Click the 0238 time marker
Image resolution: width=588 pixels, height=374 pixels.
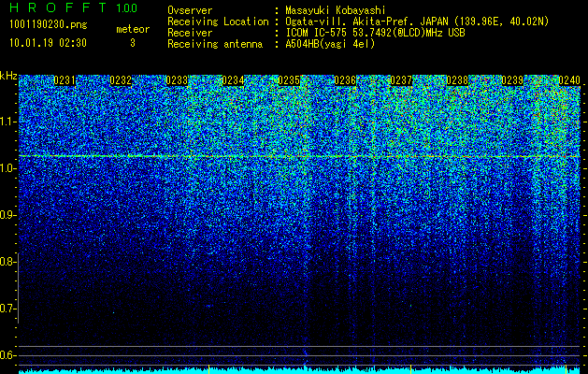[457, 80]
